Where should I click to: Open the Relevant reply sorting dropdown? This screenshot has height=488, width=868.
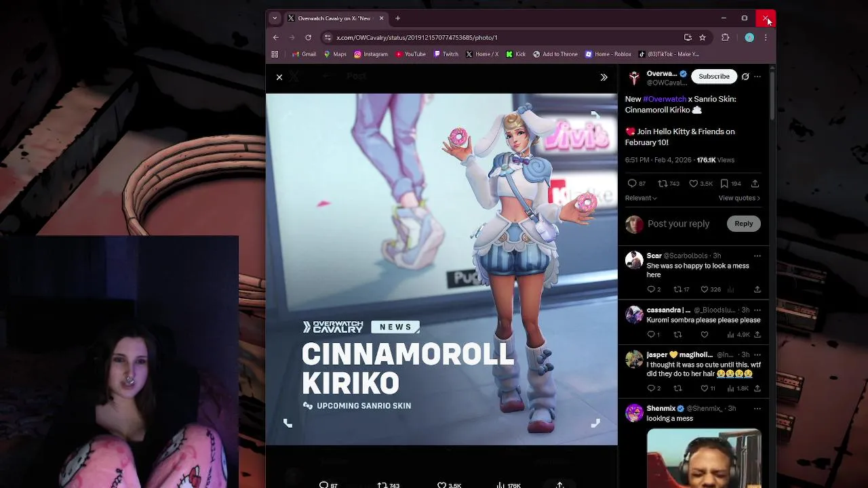pyautogui.click(x=641, y=198)
